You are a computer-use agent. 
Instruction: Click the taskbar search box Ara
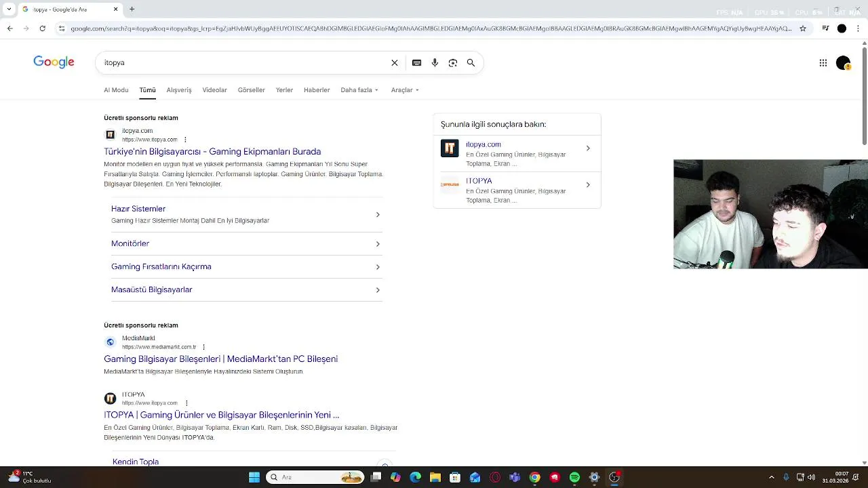[315, 477]
